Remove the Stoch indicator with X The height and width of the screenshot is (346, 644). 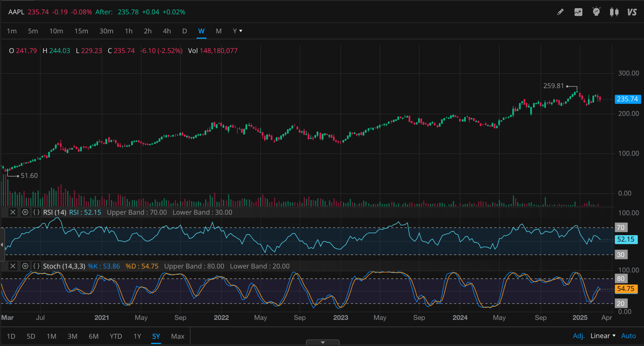(13, 266)
